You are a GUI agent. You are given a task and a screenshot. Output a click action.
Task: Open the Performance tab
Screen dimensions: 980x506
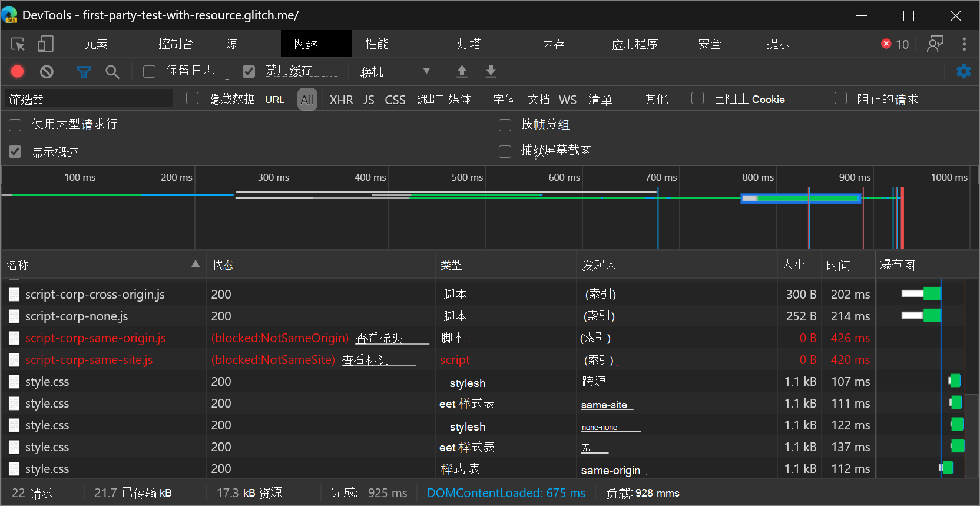[x=377, y=44]
